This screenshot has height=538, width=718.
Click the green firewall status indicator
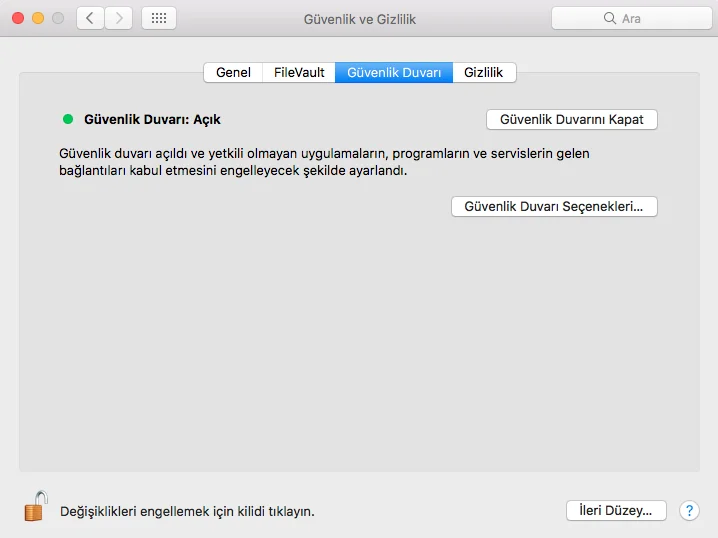[68, 119]
